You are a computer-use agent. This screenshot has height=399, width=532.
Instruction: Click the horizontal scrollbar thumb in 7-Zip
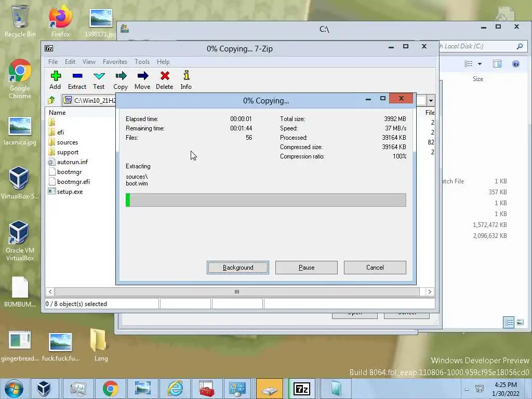(x=237, y=291)
